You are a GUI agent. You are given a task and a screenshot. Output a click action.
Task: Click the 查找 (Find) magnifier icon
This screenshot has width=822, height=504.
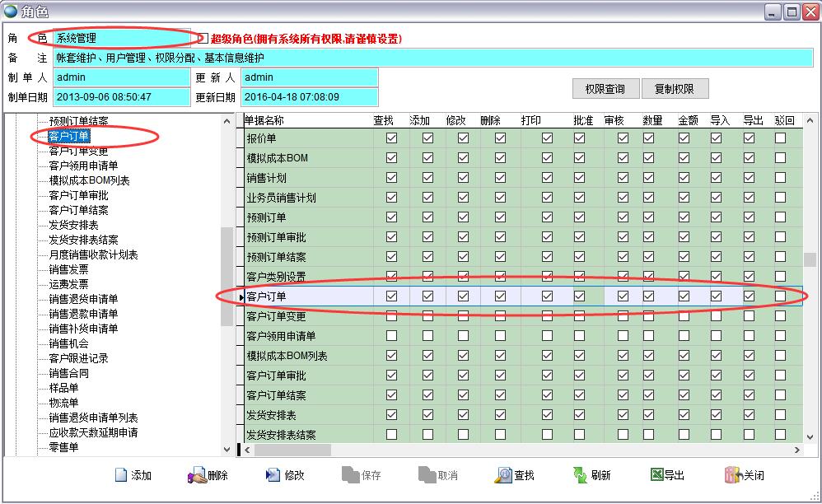[503, 475]
